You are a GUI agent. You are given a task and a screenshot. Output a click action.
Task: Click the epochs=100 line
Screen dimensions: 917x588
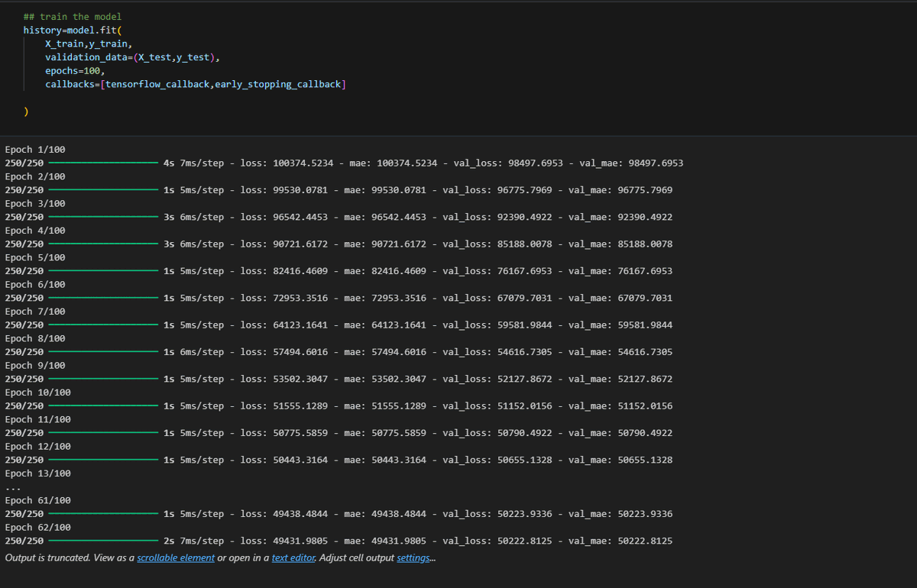click(75, 71)
